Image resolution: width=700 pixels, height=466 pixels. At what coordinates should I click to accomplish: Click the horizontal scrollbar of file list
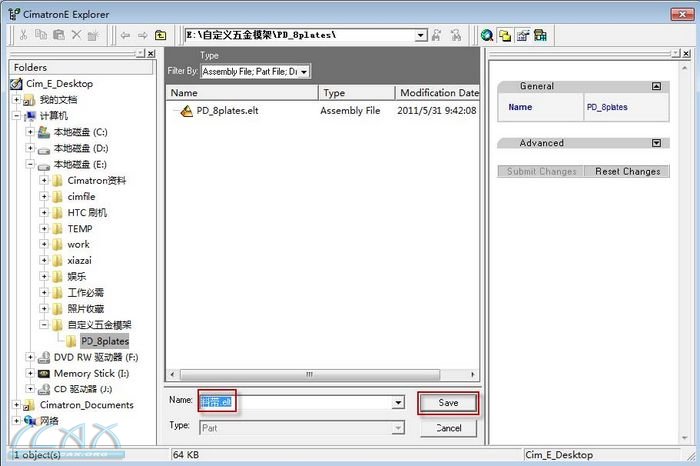[309, 374]
